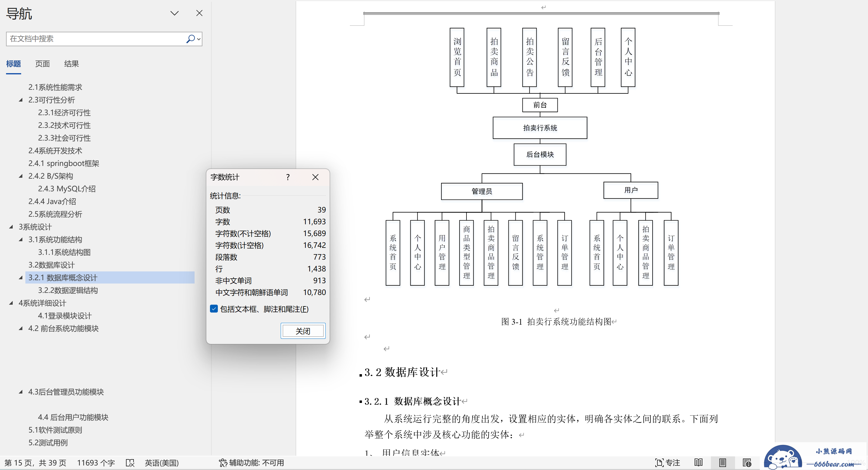Collapse the 2.3可行性分析 heading
The image size is (868, 470).
pos(21,100)
